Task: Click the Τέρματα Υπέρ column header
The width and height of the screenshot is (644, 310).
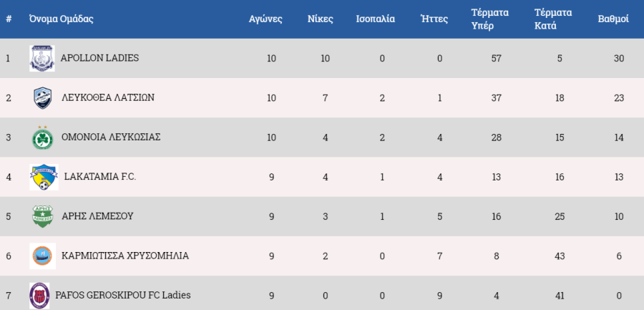Action: pyautogui.click(x=490, y=19)
